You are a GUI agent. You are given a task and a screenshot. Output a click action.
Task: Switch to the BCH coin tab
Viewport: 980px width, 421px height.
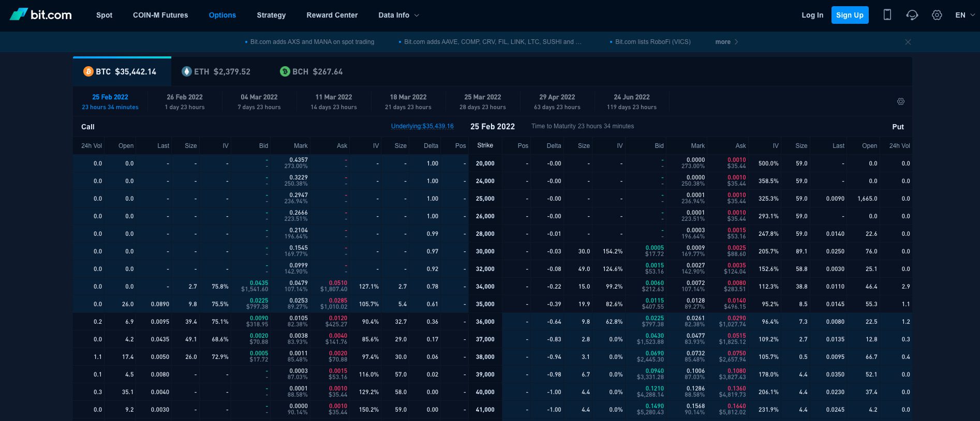coord(311,72)
